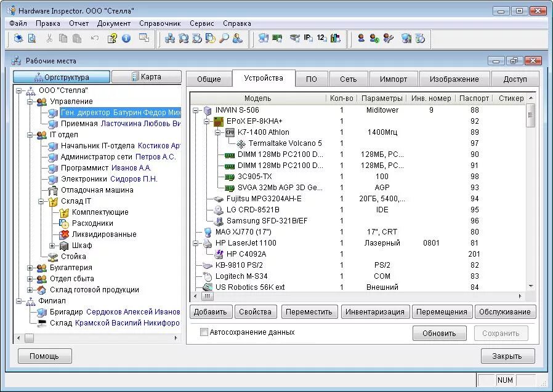Open the question-mark help icon
Image resolution: width=553 pixels, height=392 pixels.
coord(112,38)
